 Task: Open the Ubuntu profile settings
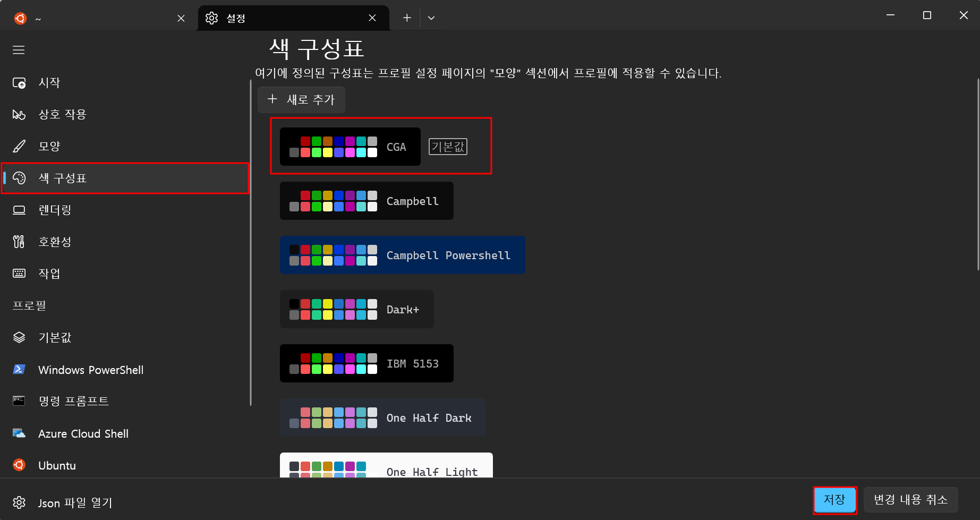125,465
